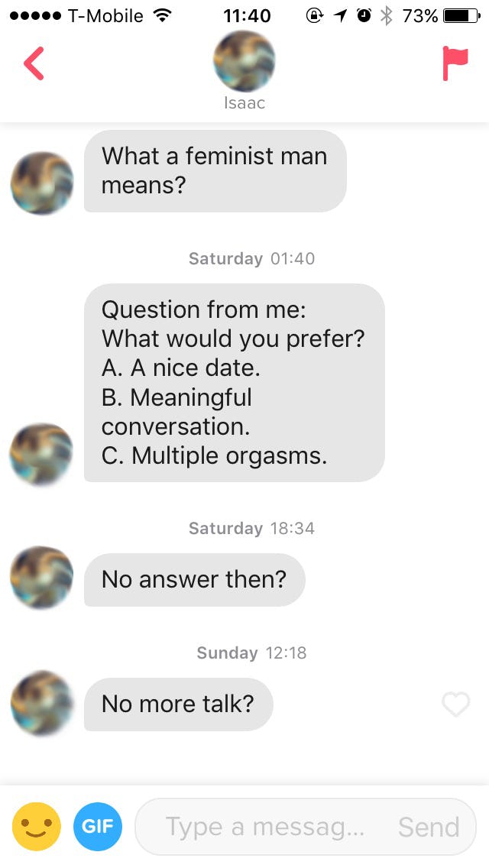
Task: Tap avatar beside "No more talk?"
Action: tap(42, 702)
